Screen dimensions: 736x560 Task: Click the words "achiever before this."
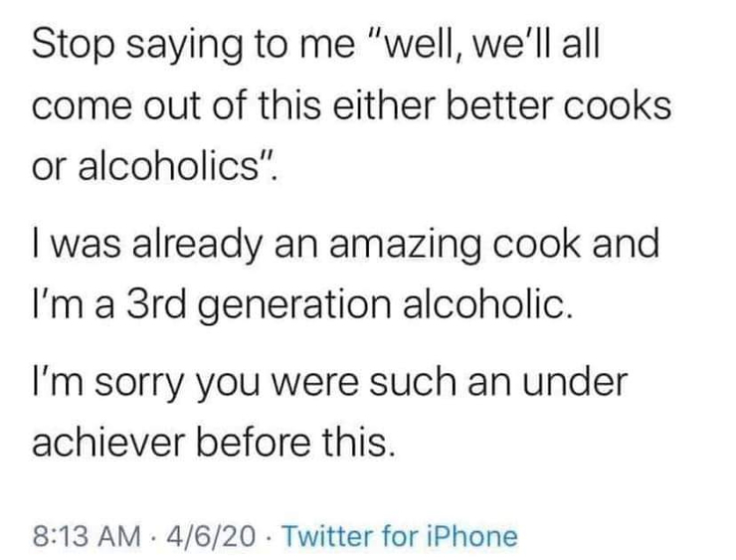(213, 443)
